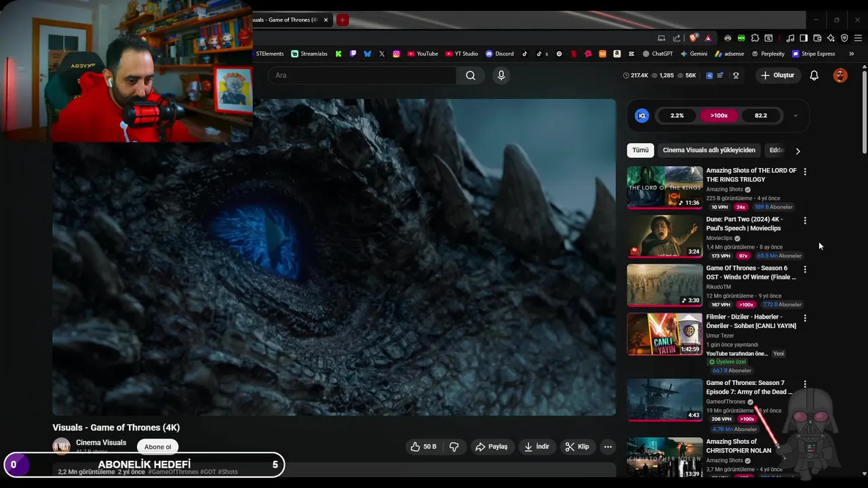Open the ChatGPT bookmark
Viewport: 868px width, 488px height.
click(658, 54)
